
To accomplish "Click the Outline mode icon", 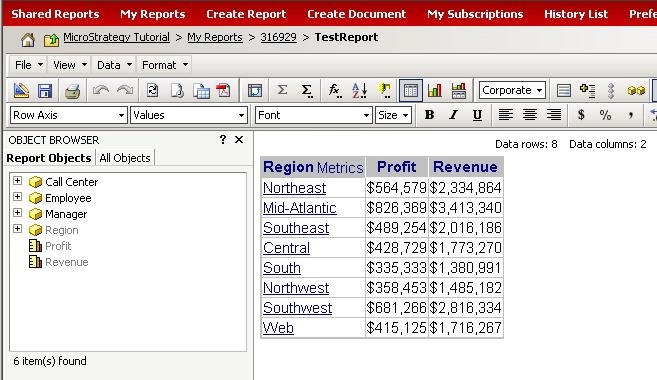I will point(587,90).
